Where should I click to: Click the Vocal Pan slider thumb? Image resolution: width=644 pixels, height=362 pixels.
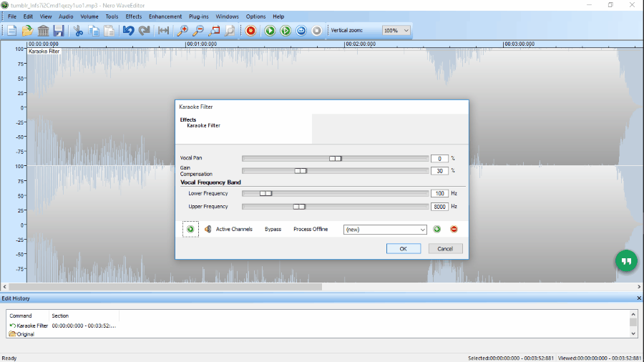point(335,158)
